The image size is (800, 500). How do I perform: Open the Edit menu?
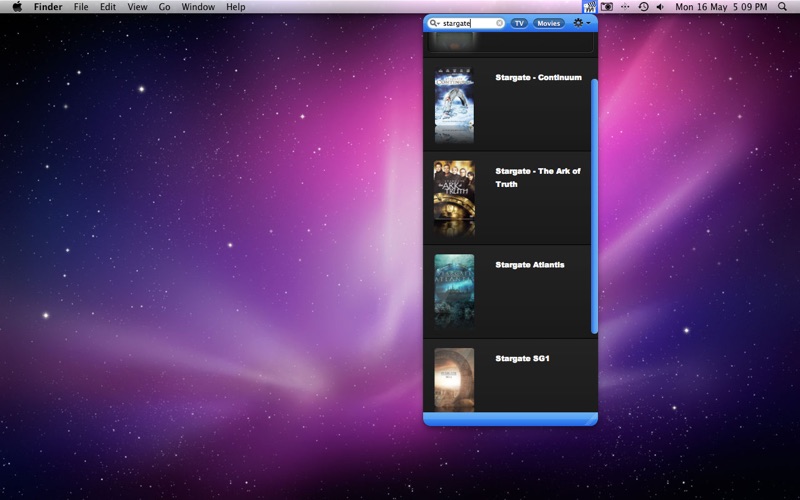click(x=108, y=7)
